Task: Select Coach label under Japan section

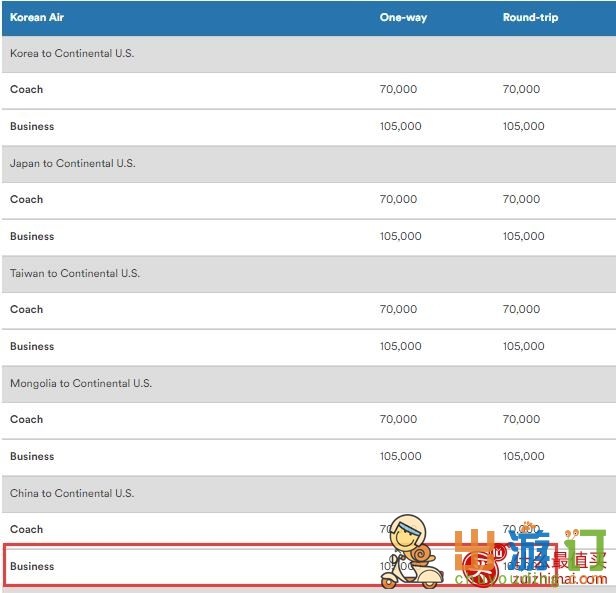Action: pyautogui.click(x=26, y=199)
